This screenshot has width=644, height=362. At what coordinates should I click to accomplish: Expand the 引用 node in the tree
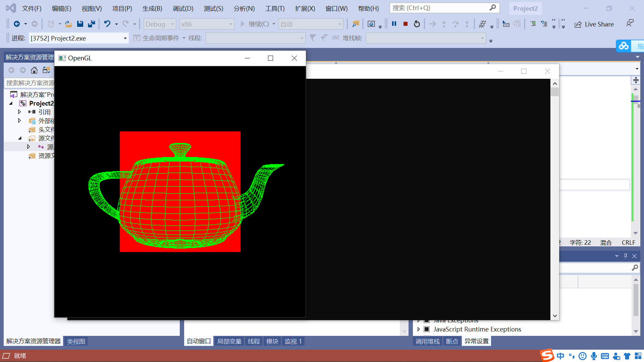(19, 112)
